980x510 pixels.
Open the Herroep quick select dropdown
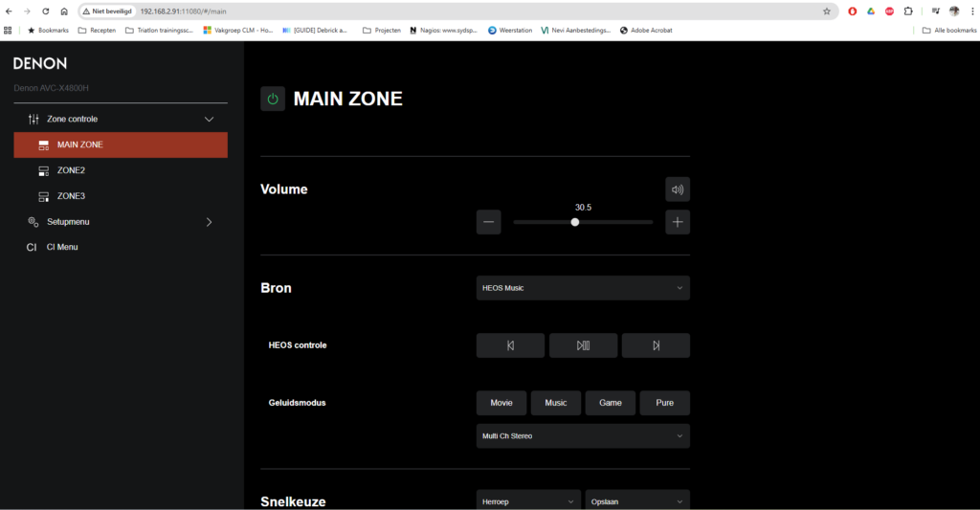click(x=528, y=500)
